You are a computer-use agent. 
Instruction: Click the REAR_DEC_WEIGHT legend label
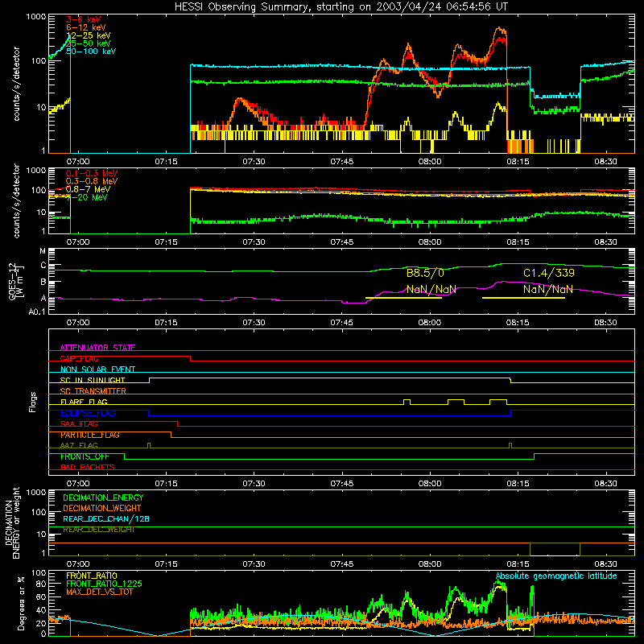tap(99, 530)
